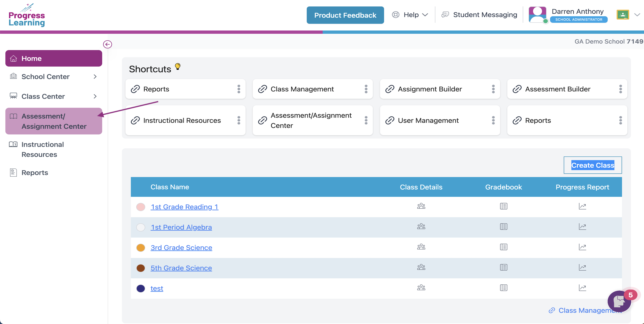Screen dimensions: 644x324
Task: Open the Instructional Resources shortcut card
Action: [185, 120]
